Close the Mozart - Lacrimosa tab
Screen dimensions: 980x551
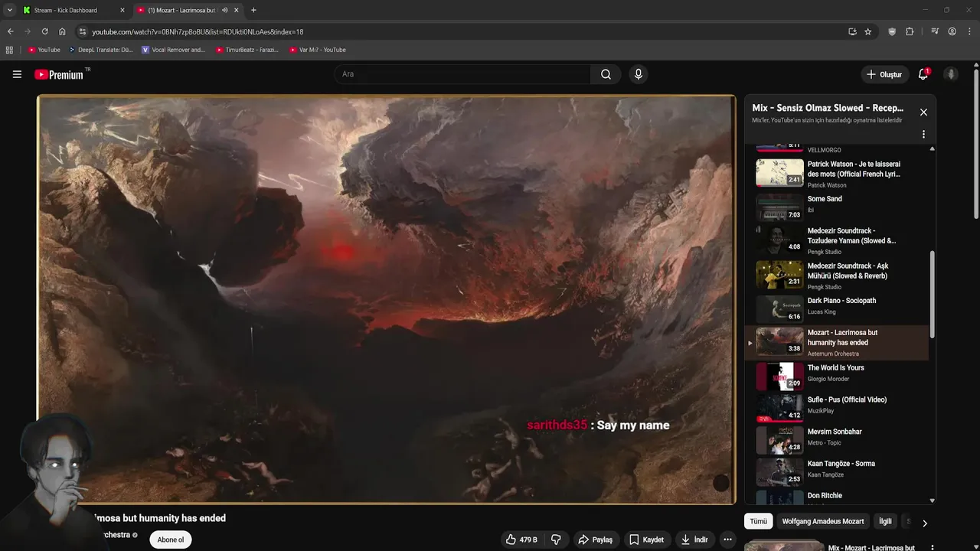tap(237, 10)
